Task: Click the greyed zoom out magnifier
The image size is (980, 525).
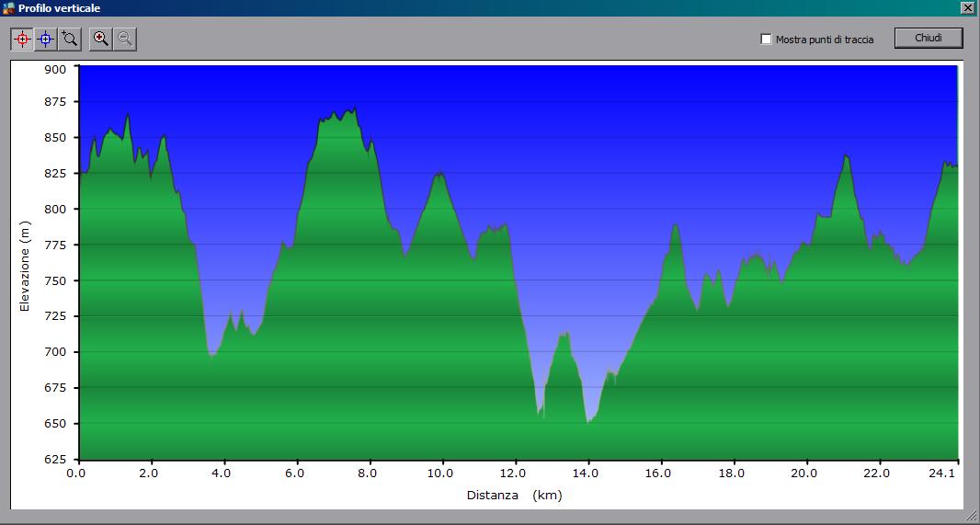Action: point(124,39)
